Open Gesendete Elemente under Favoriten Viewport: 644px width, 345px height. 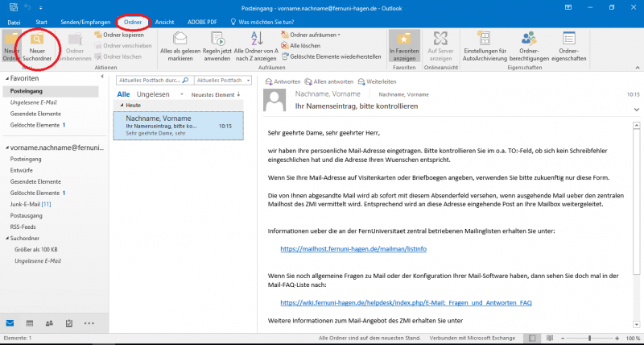35,114
